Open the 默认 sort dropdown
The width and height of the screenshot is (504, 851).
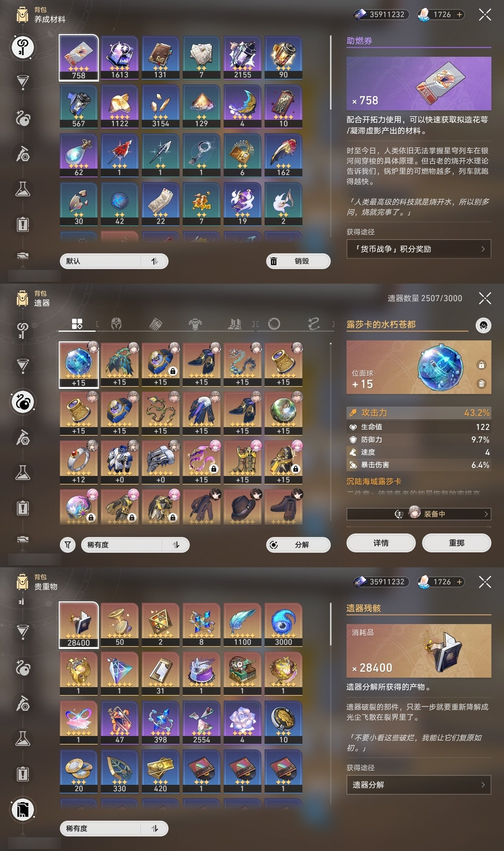tap(114, 261)
